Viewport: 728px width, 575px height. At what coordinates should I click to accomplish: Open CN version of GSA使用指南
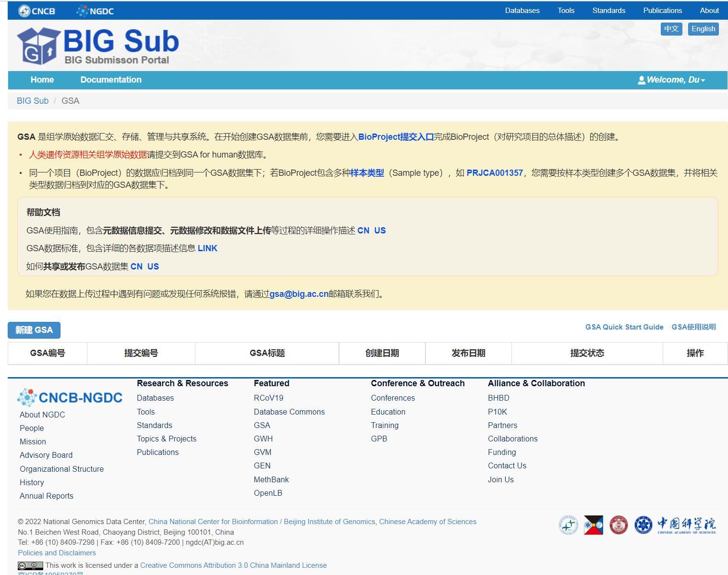[x=364, y=231]
